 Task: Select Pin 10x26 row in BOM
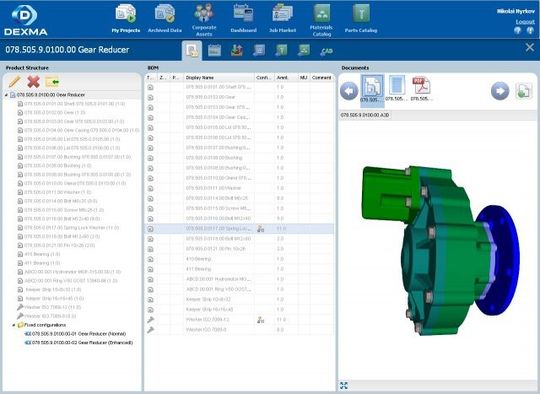pos(239,249)
